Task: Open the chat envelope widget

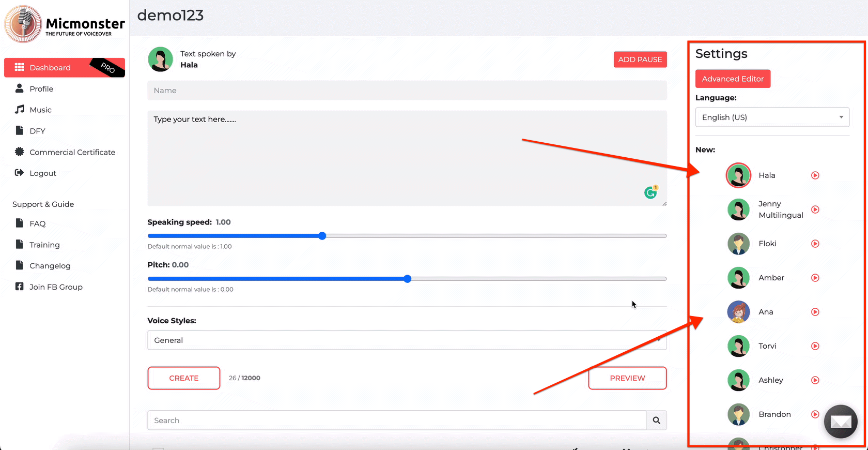Action: click(841, 422)
